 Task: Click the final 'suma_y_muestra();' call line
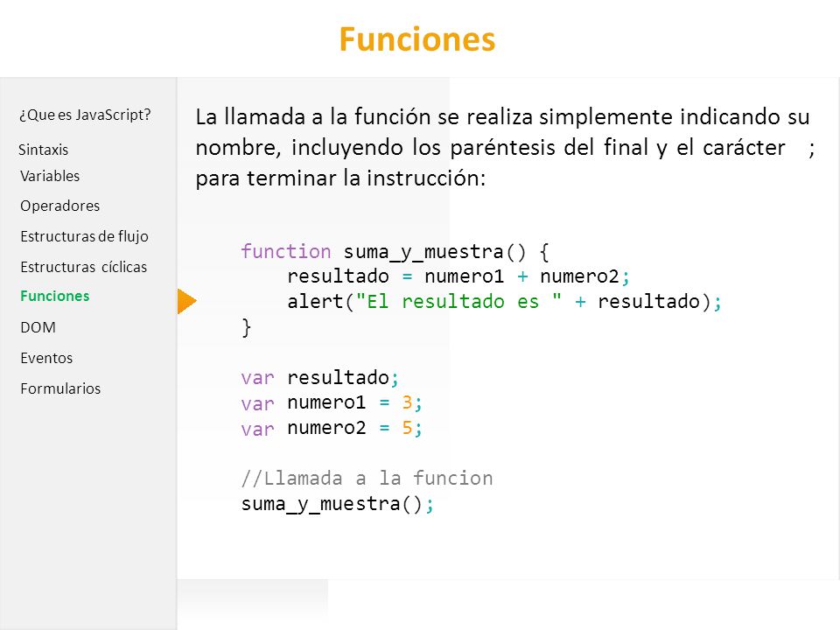click(x=338, y=504)
